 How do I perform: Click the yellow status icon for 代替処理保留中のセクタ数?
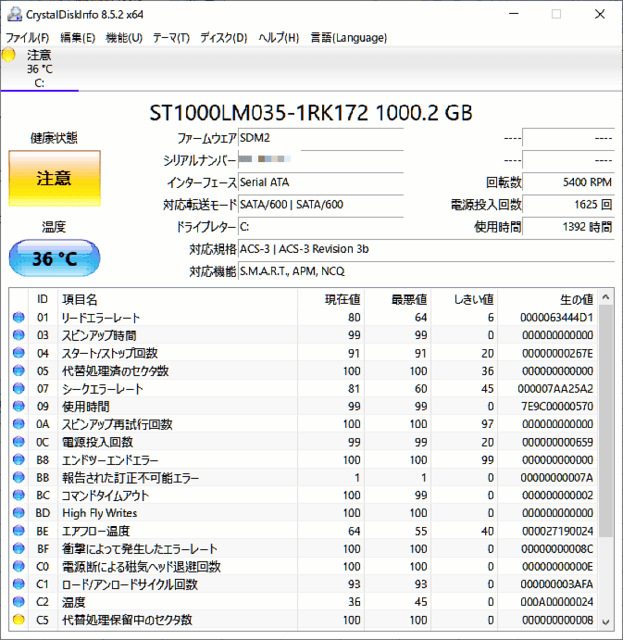pos(18,620)
